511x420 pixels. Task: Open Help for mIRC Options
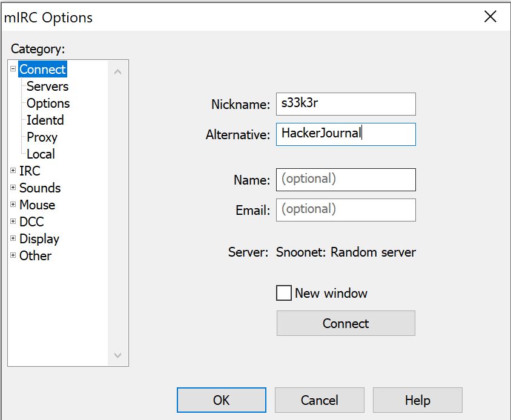point(417,400)
